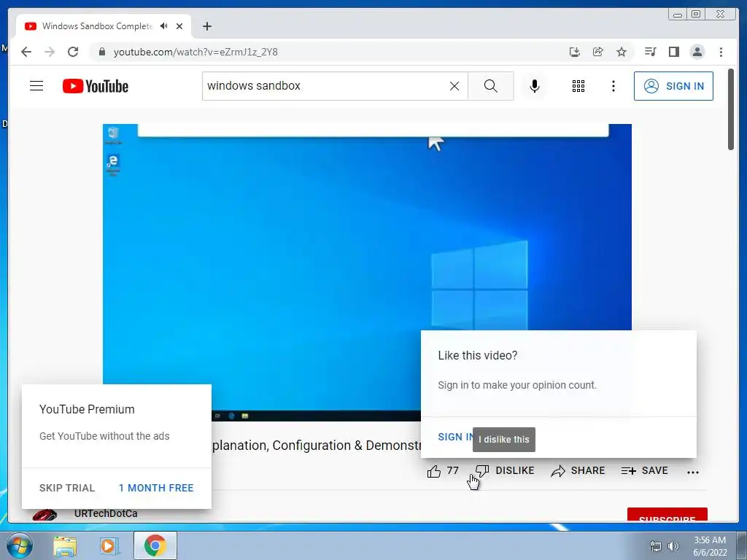The width and height of the screenshot is (747, 560).
Task: Save video to a playlist
Action: click(x=644, y=471)
